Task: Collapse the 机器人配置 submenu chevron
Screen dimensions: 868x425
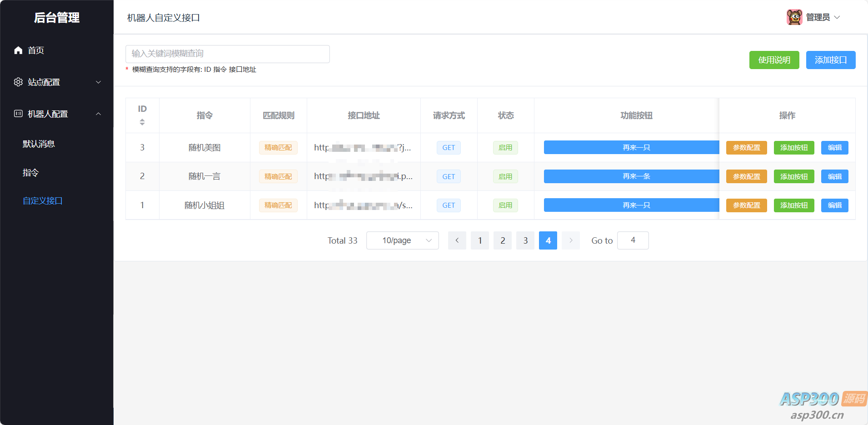Action: (x=98, y=114)
